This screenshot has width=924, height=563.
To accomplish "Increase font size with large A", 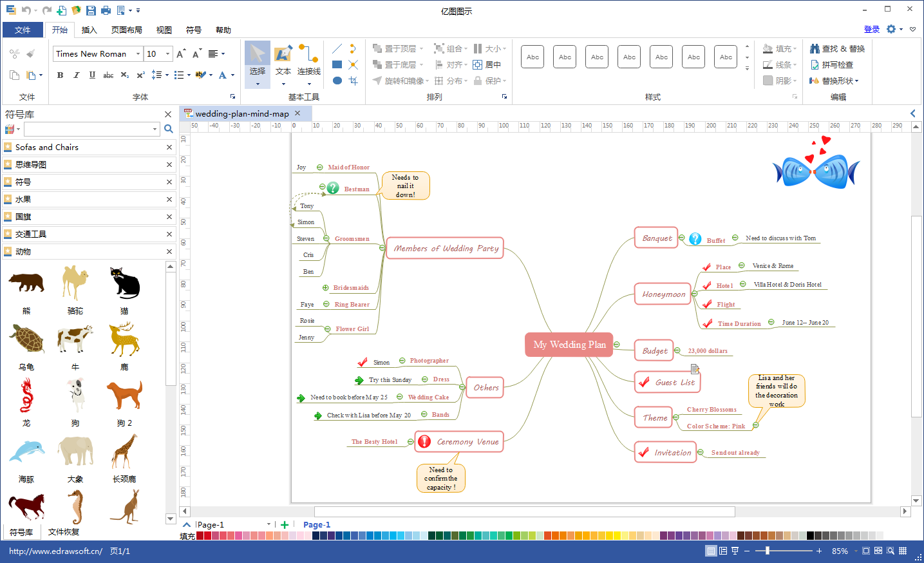I will pyautogui.click(x=181, y=53).
